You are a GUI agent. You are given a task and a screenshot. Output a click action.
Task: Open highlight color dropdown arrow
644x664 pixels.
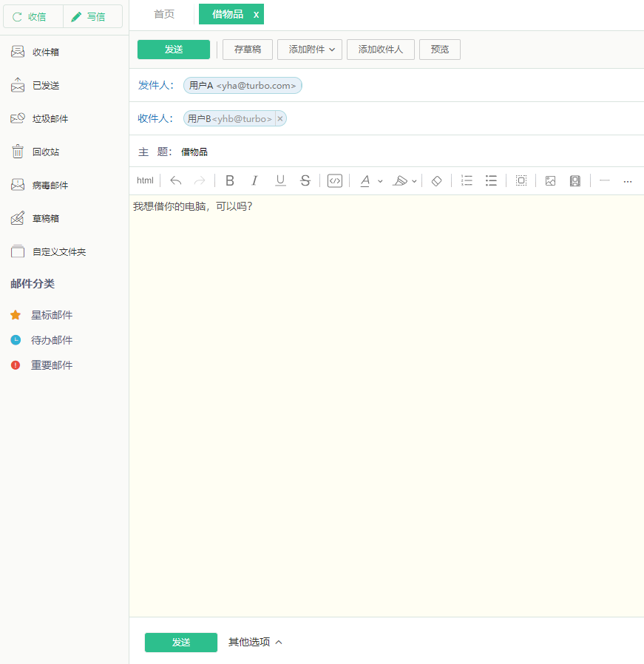pos(414,181)
